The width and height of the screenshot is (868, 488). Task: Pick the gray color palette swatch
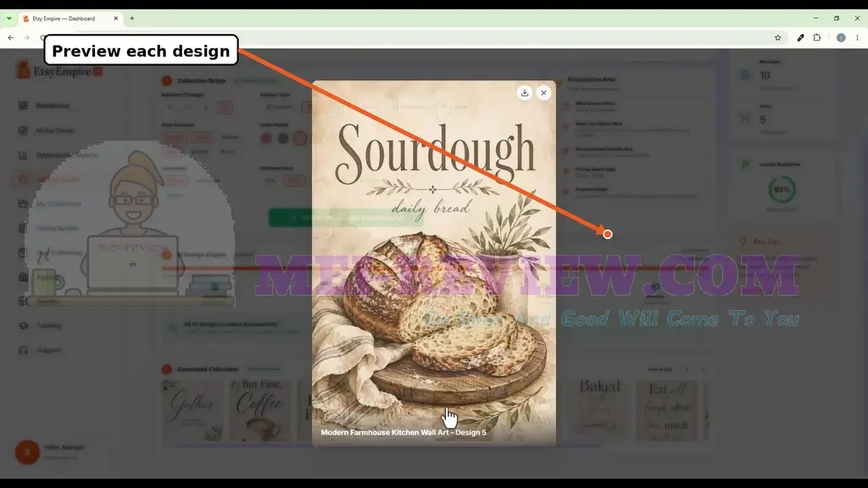(x=283, y=138)
